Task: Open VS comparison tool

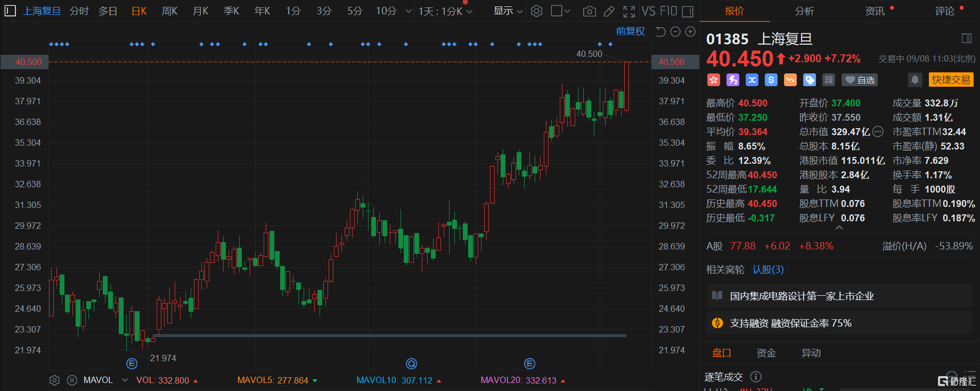Action: coord(648,11)
